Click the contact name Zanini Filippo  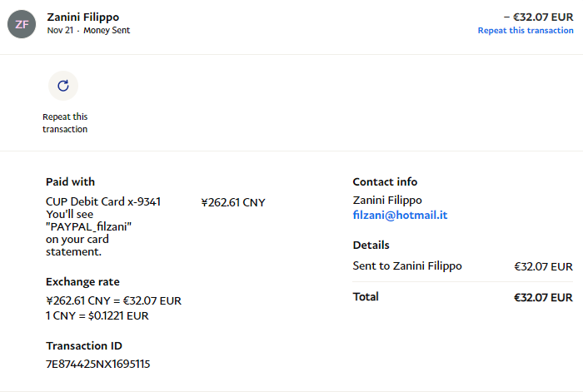387,200
